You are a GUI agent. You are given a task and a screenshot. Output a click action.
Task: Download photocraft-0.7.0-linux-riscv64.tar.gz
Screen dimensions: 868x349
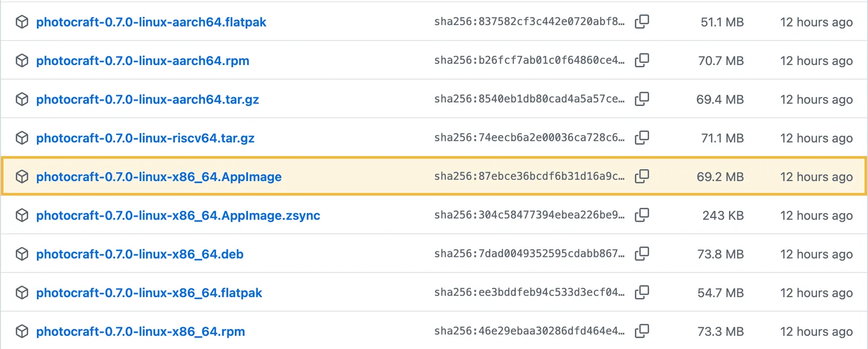click(x=145, y=138)
